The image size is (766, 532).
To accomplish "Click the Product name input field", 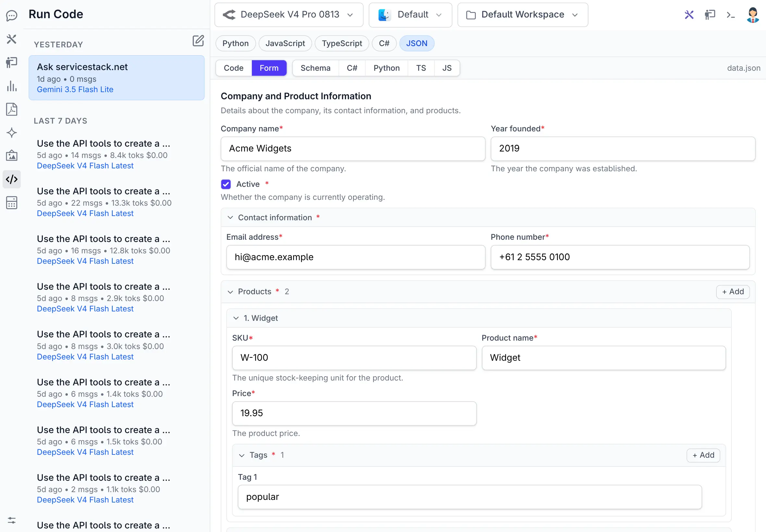I will (604, 358).
